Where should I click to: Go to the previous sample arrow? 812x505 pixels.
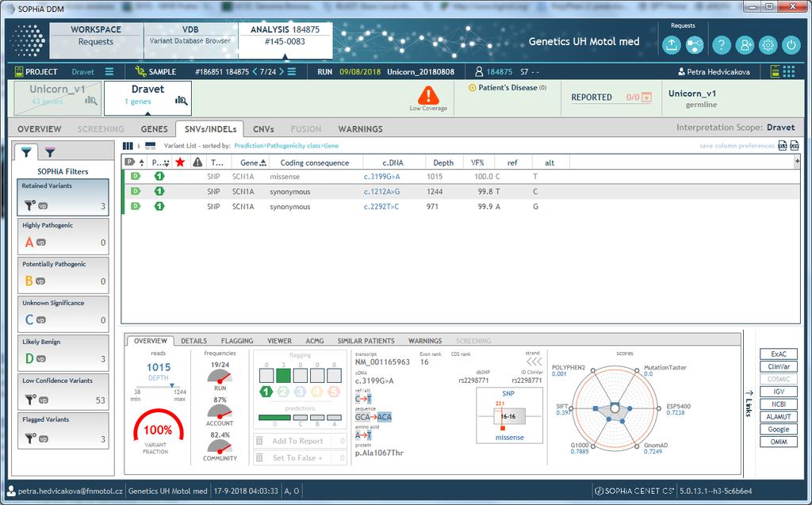tap(255, 71)
